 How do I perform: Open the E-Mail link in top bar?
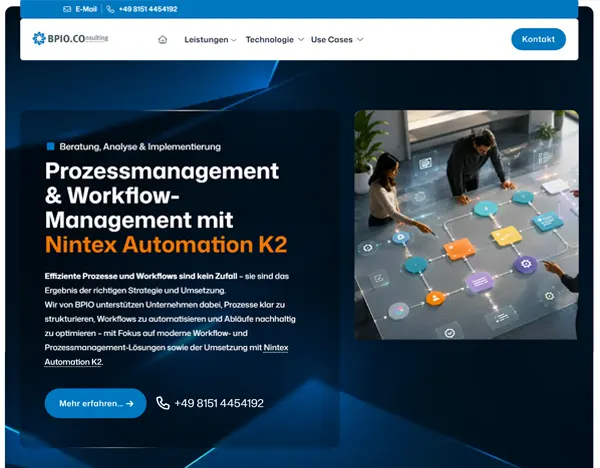86,9
